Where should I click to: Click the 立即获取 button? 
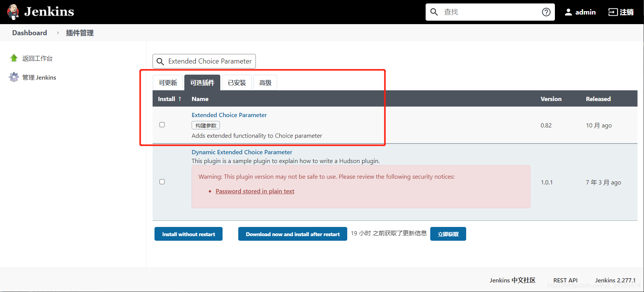pyautogui.click(x=448, y=234)
